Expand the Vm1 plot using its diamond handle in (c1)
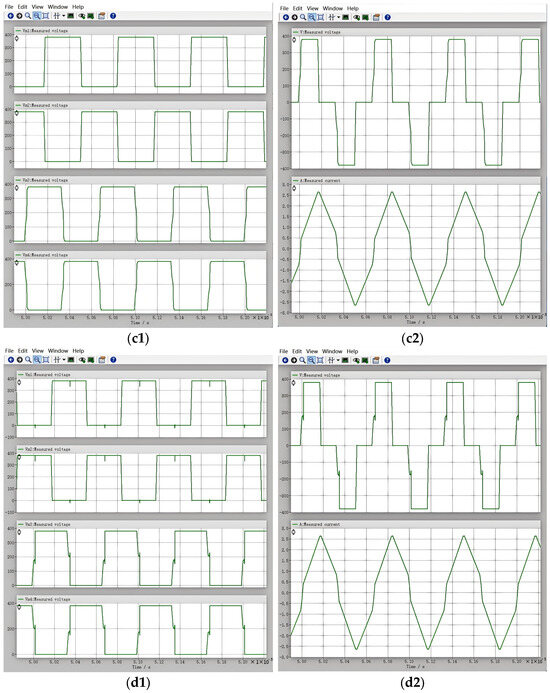Screen dimensions: 550x693 [17, 38]
